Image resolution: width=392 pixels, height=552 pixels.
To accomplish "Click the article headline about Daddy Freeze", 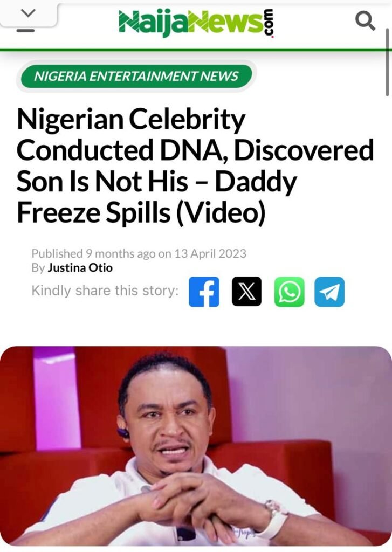I will (x=194, y=166).
